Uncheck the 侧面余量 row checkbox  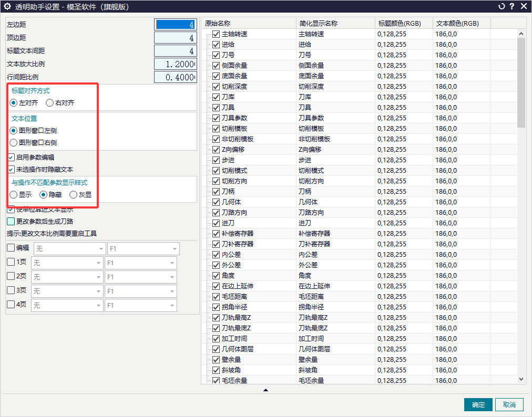coord(216,66)
